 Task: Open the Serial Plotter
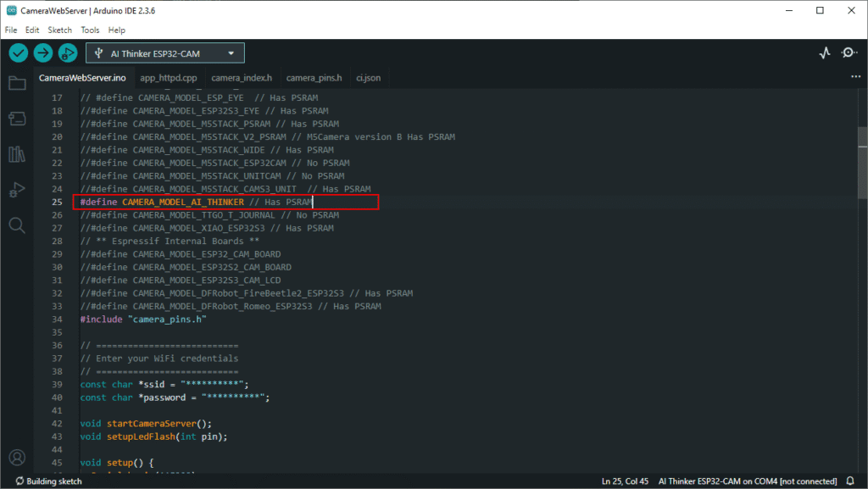pyautogui.click(x=825, y=53)
